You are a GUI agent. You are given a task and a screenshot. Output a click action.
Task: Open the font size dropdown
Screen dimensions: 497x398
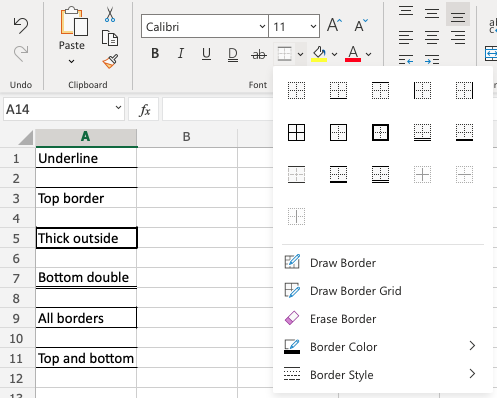pos(294,26)
